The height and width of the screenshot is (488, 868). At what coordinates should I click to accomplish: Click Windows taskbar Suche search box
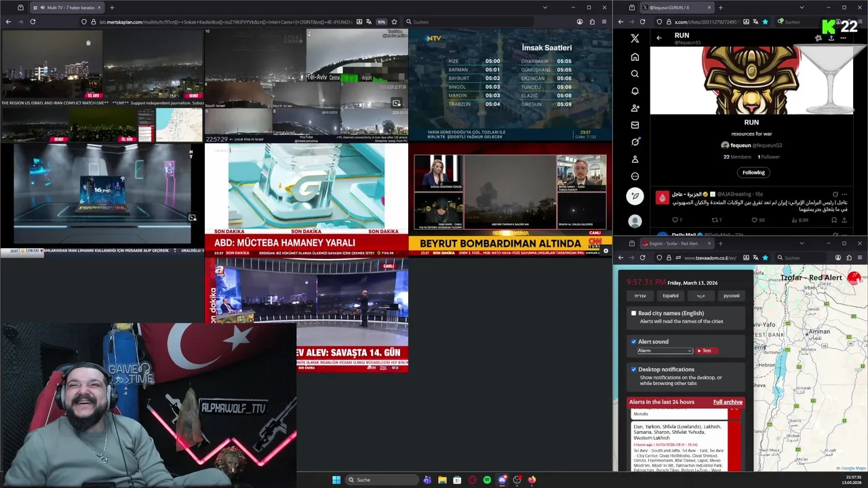(380, 480)
